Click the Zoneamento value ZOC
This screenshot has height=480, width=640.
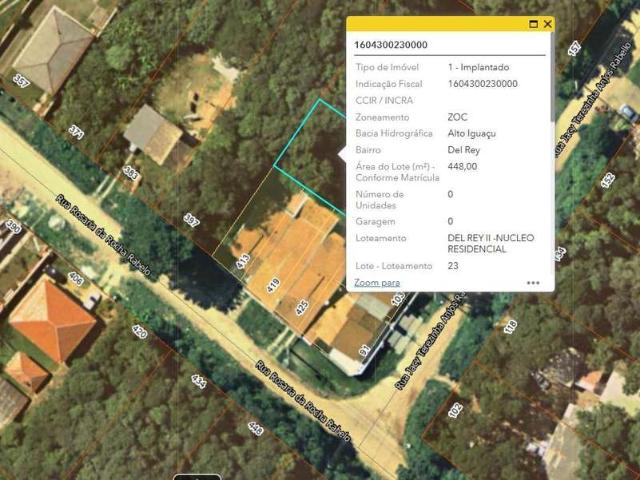coord(458,117)
